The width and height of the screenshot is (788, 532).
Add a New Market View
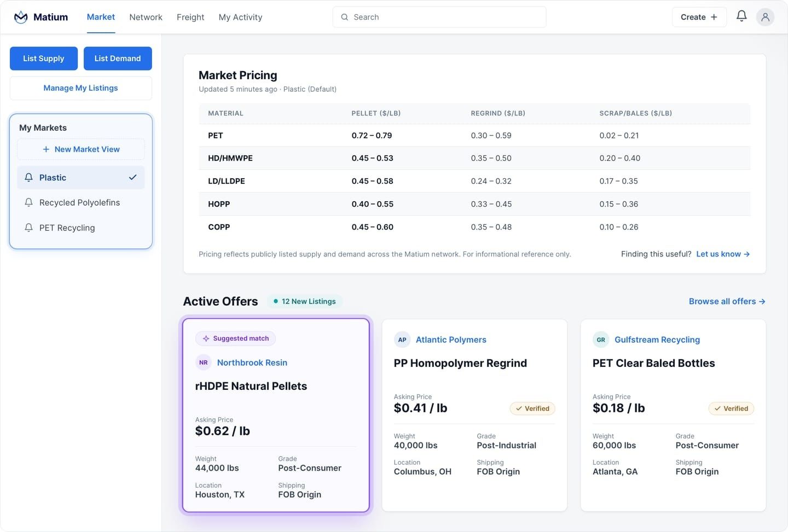81,149
